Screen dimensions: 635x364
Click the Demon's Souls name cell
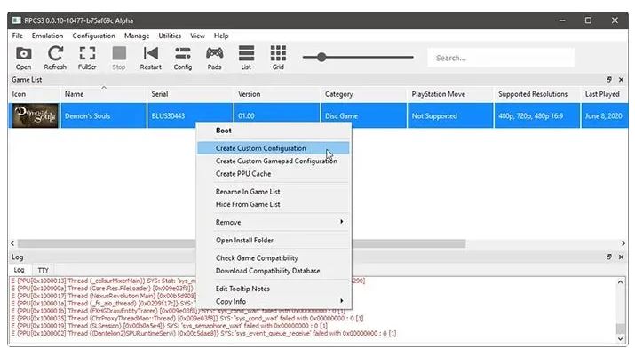click(x=103, y=115)
